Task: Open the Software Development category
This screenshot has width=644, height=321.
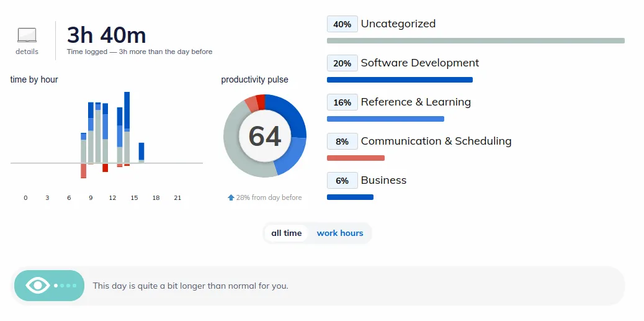Action: click(x=420, y=63)
